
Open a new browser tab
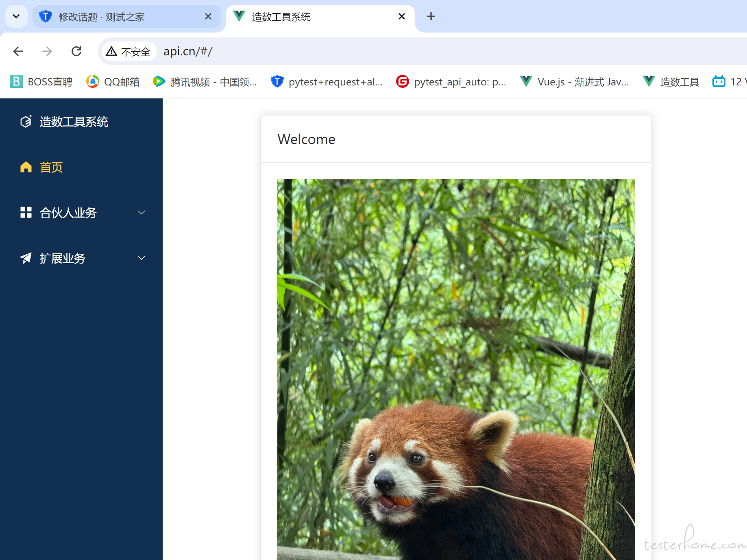point(431,16)
